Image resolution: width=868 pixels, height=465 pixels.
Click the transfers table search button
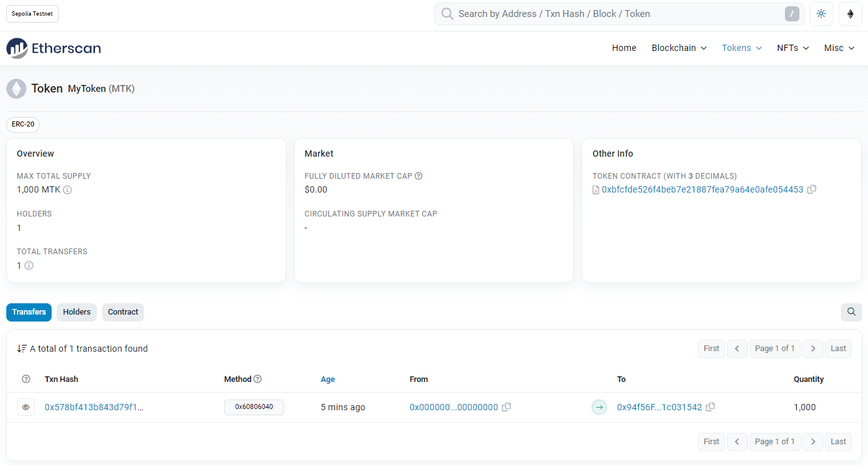coord(851,312)
